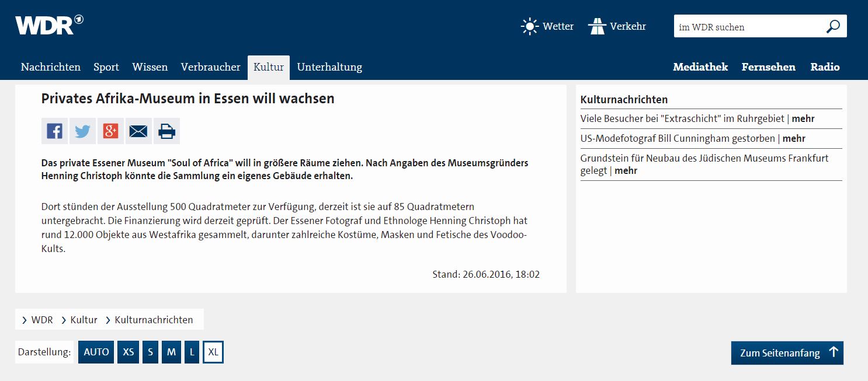
Task: Open Verkehr traffic page
Action: (617, 26)
